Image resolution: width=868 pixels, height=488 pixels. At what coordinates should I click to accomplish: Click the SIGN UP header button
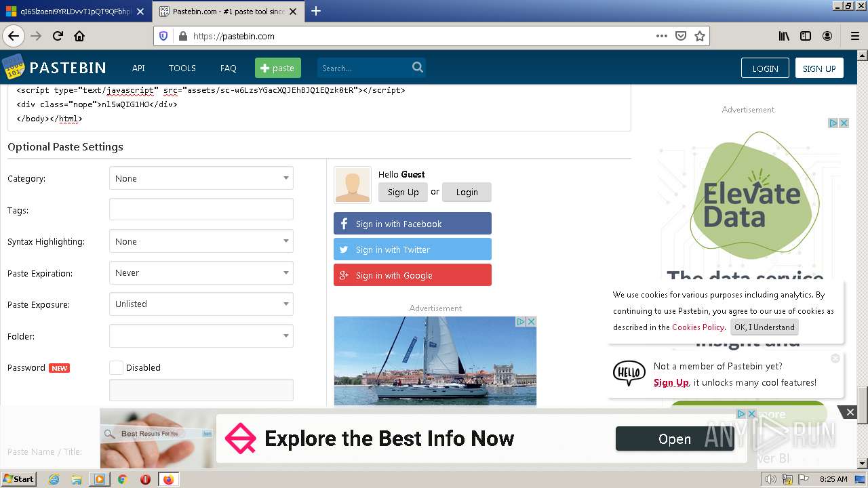819,68
